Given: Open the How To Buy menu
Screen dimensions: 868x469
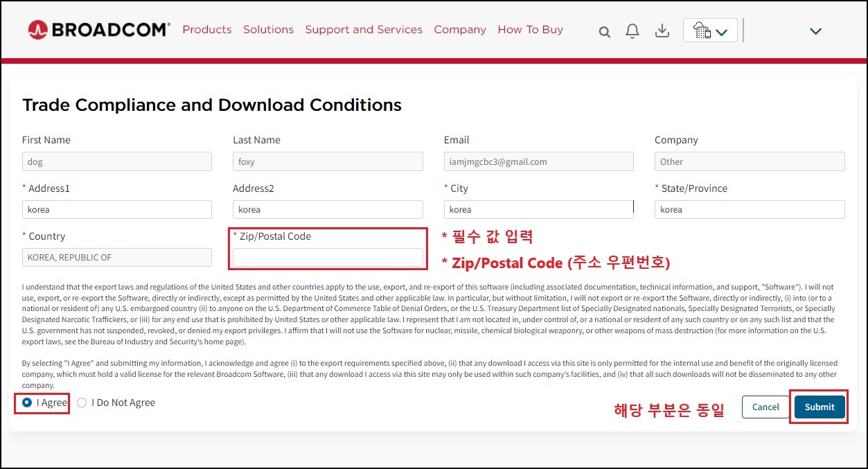Looking at the screenshot, I should pyautogui.click(x=530, y=30).
